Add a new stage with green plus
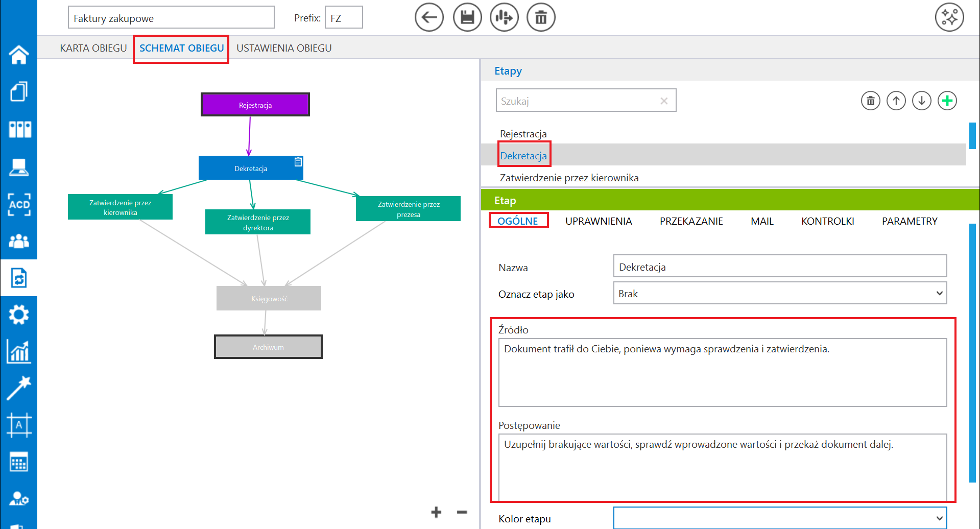The width and height of the screenshot is (980, 529). tap(947, 101)
